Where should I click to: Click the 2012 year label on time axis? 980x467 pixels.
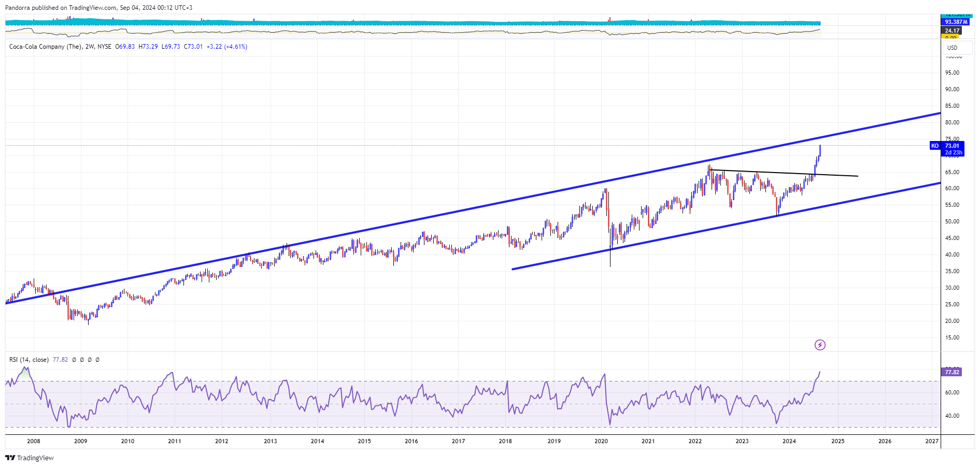tap(222, 442)
